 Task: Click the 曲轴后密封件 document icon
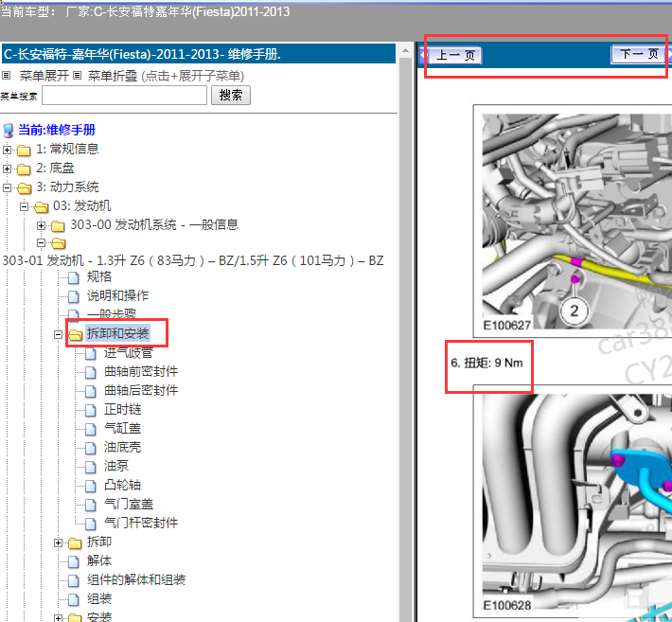91,391
